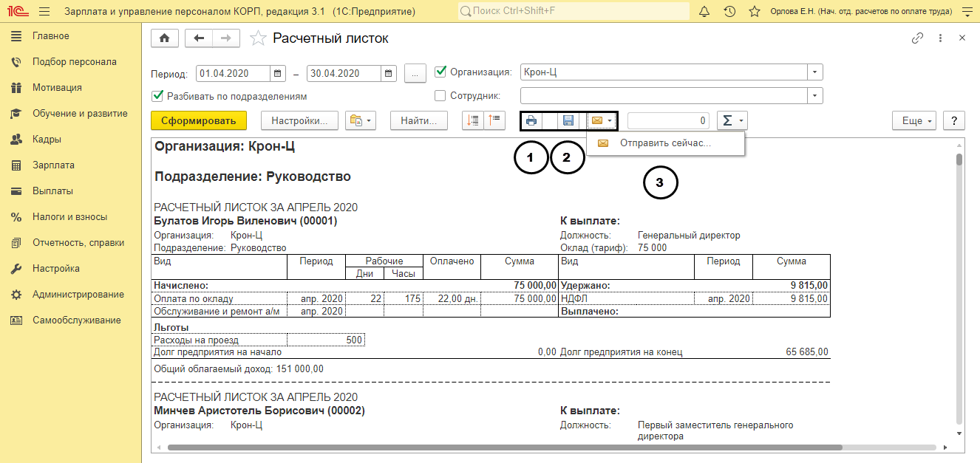This screenshot has height=463, width=980.
Task: Click the Настройки... button
Action: 299,120
